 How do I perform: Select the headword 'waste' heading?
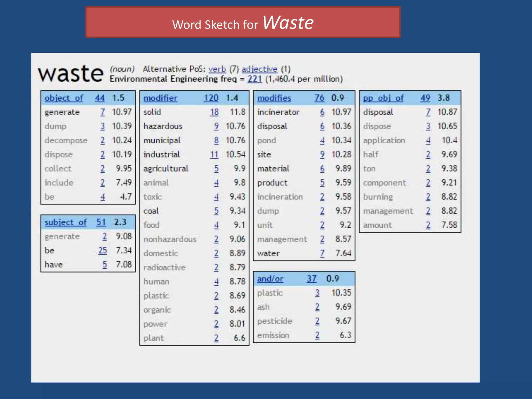71,74
